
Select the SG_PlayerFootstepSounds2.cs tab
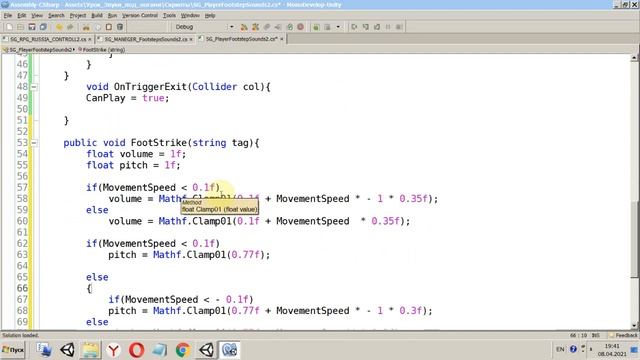coord(242,39)
